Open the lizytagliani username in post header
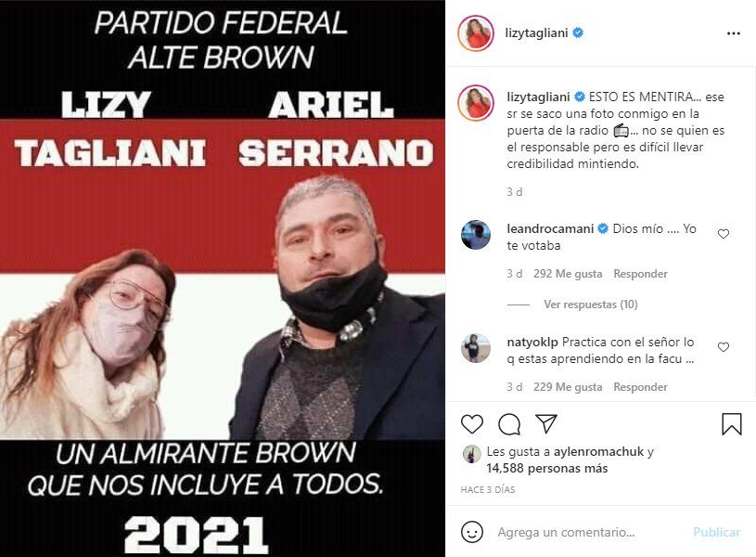 point(536,33)
